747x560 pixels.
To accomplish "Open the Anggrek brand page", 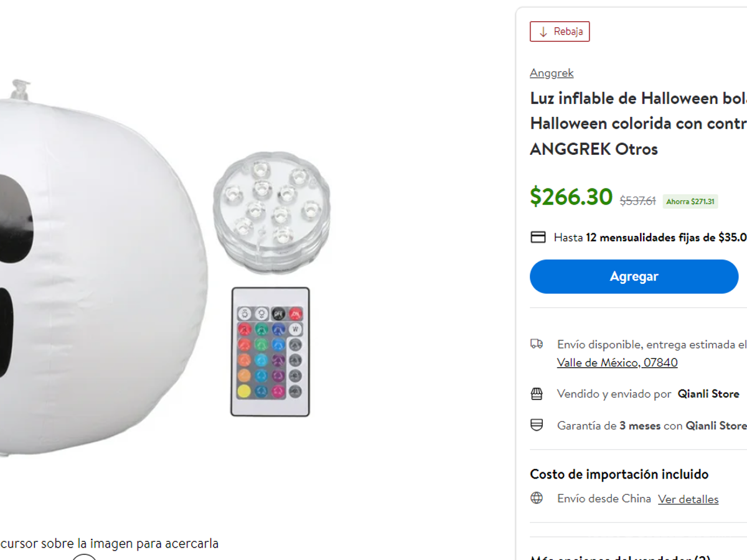I will [x=552, y=73].
